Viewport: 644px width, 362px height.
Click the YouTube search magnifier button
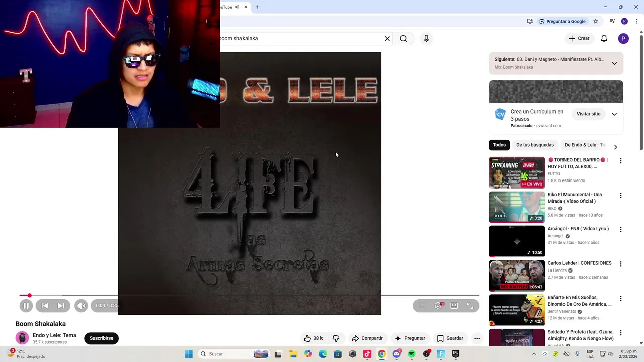pos(404,38)
